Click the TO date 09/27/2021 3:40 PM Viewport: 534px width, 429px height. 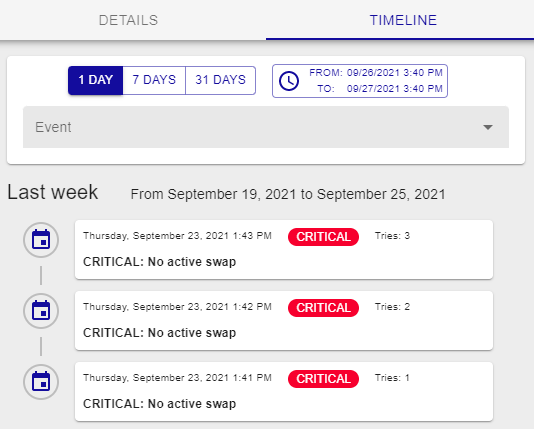click(x=395, y=89)
